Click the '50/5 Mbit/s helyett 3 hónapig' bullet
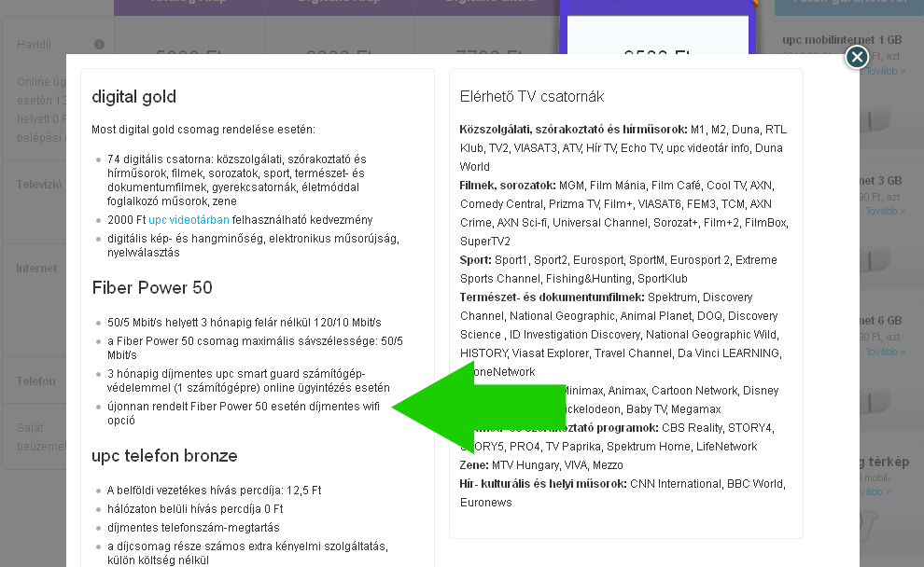The width and height of the screenshot is (924, 567). 244,323
